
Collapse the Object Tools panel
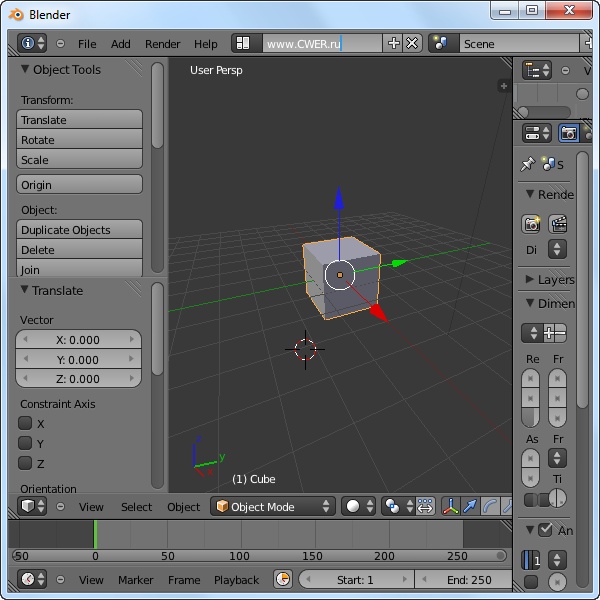click(26, 70)
